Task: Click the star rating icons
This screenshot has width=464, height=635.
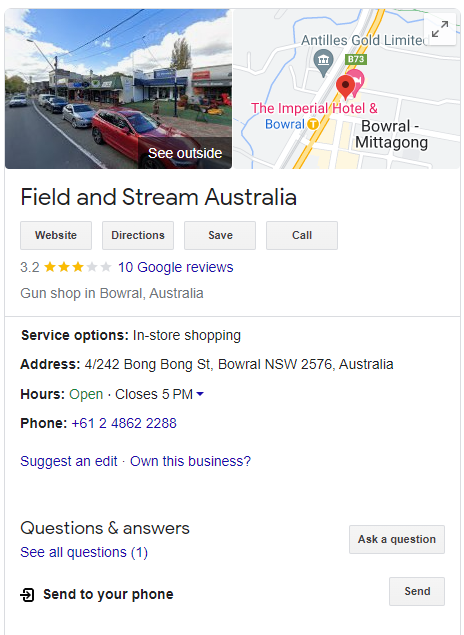Action: click(x=78, y=267)
